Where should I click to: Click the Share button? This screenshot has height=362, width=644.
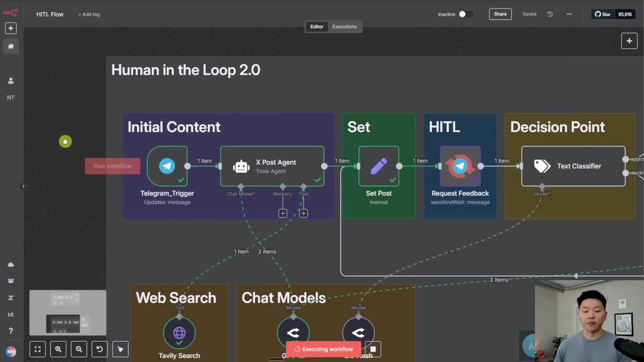[x=500, y=14]
